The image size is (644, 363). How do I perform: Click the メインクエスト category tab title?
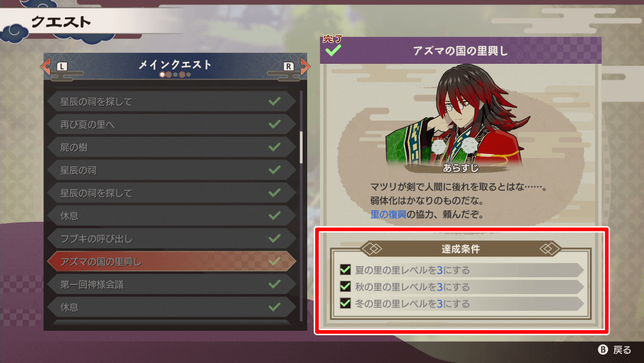[x=175, y=64]
